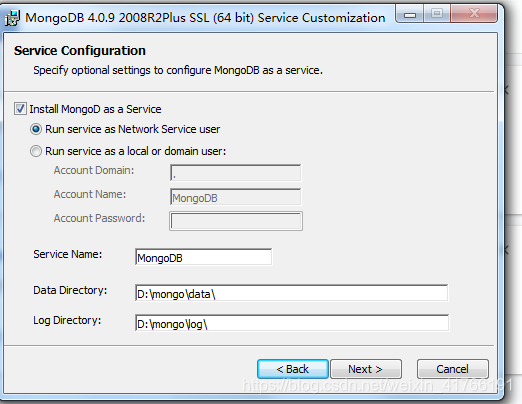Viewport: 522px width, 404px height.
Task: Click the Account Name label
Action: pyautogui.click(x=90, y=194)
